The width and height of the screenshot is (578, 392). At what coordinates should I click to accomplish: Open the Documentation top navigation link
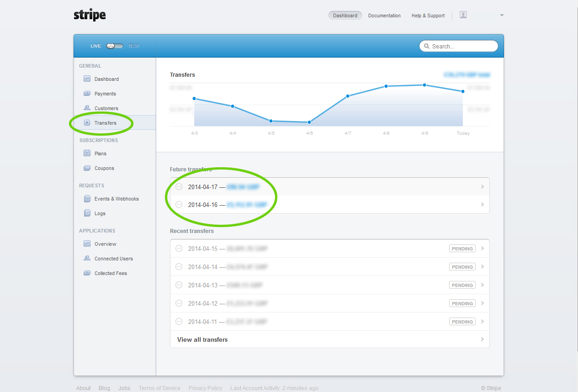tap(384, 16)
